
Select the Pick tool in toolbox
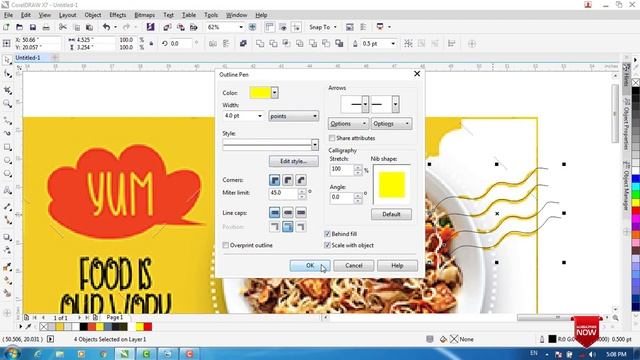[x=7, y=61]
